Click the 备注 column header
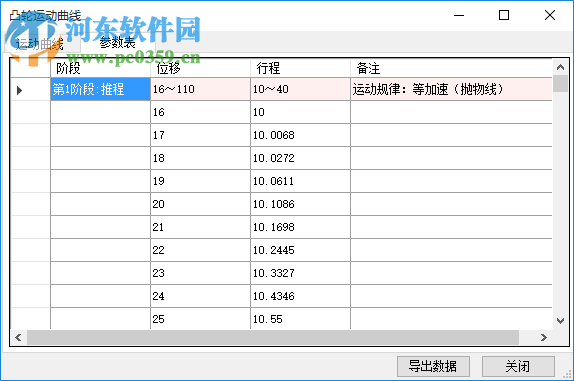The height and width of the screenshot is (381, 574). [451, 68]
